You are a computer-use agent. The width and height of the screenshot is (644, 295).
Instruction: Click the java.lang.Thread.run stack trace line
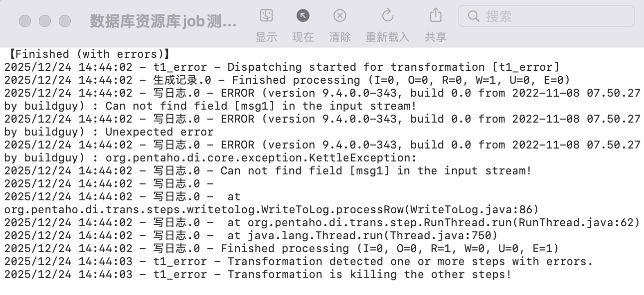pyautogui.click(x=251, y=235)
